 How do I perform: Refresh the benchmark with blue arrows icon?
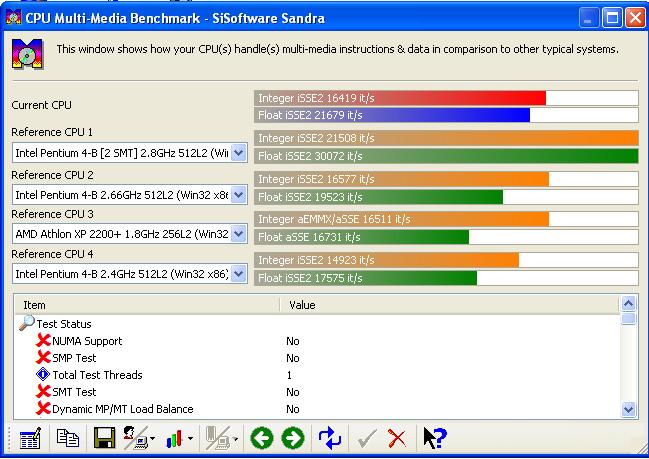click(329, 438)
